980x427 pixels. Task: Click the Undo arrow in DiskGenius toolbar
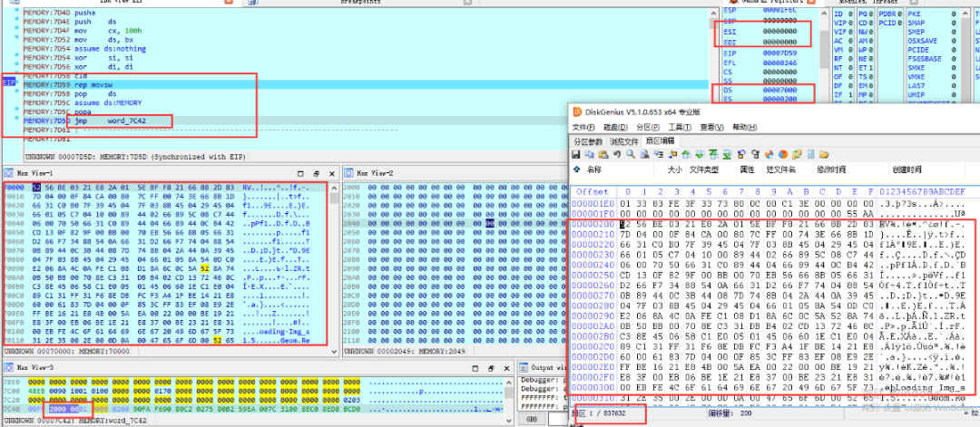tap(618, 154)
